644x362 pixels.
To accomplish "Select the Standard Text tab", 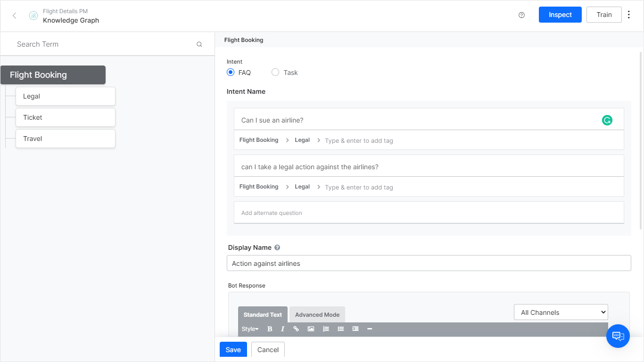I will 263,314.
